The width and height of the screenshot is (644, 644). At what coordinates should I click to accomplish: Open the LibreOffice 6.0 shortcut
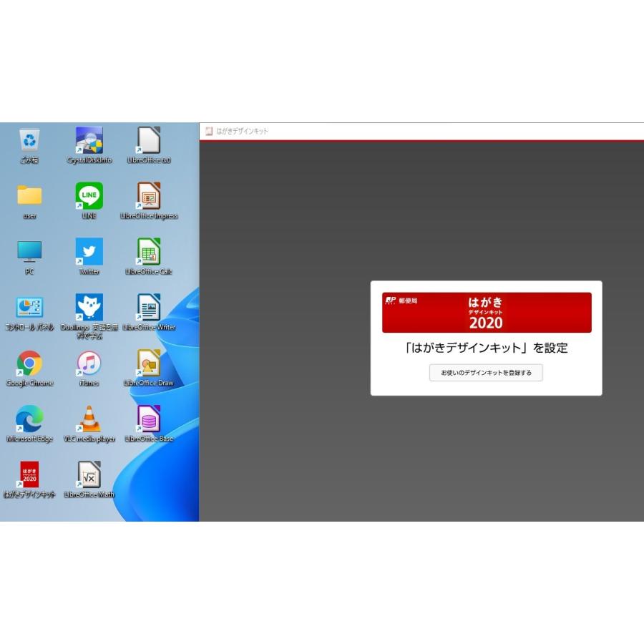(149, 141)
